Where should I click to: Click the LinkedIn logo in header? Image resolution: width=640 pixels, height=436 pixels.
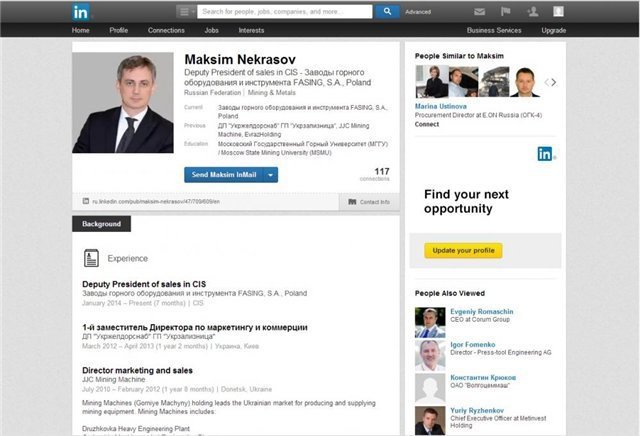pos(80,12)
